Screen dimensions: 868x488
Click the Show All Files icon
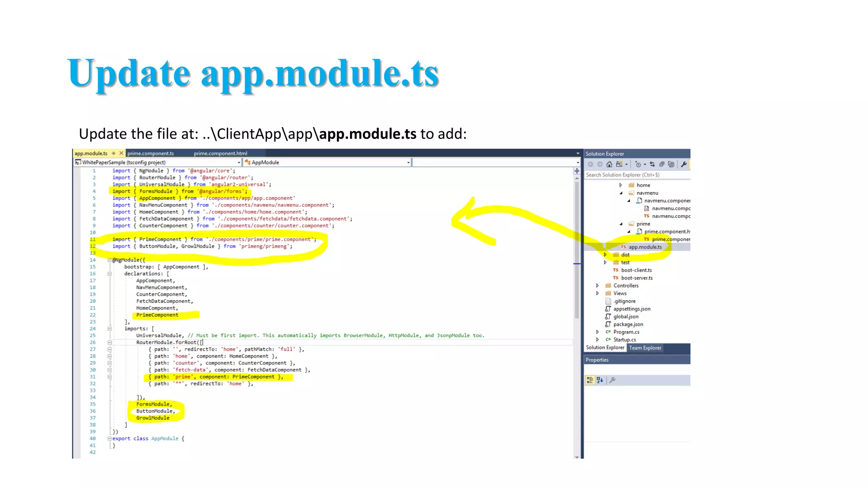click(671, 164)
